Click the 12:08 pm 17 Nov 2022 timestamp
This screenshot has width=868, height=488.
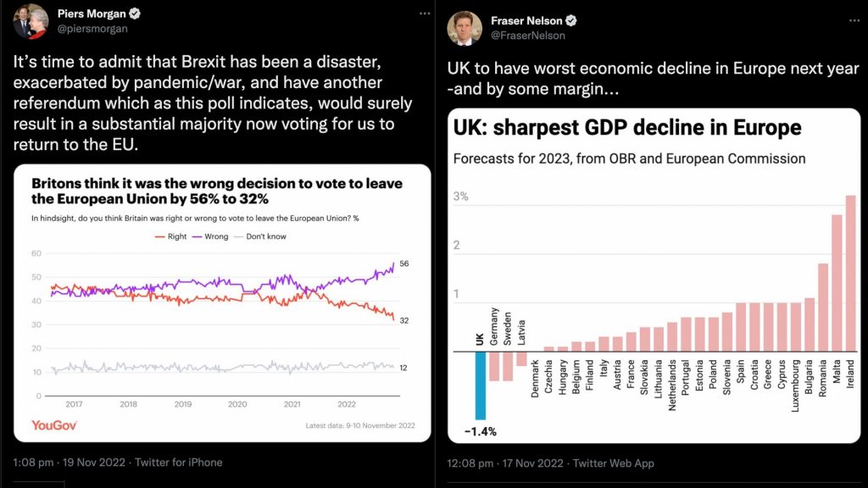[x=505, y=463]
